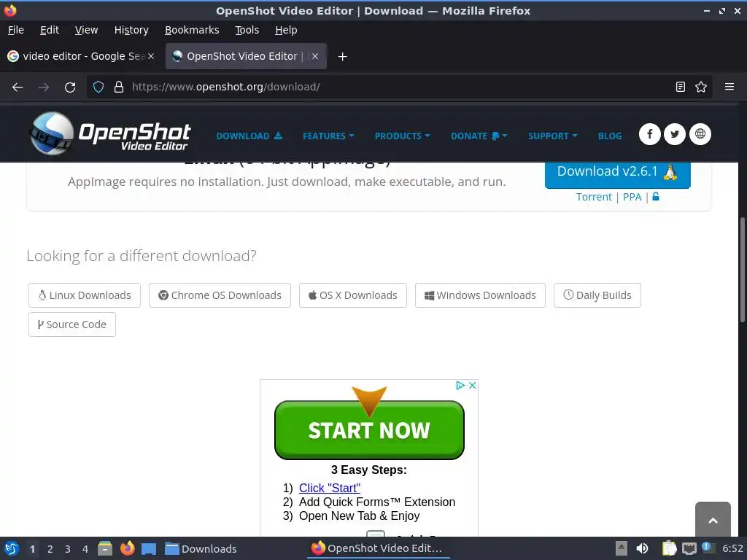747x560 pixels.
Task: Open the BLOG nav link
Action: pyautogui.click(x=610, y=136)
